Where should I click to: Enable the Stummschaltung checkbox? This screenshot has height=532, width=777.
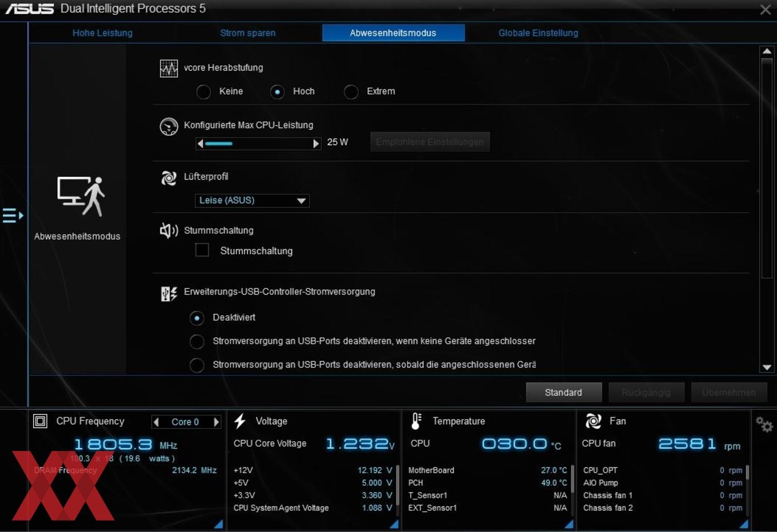point(202,250)
